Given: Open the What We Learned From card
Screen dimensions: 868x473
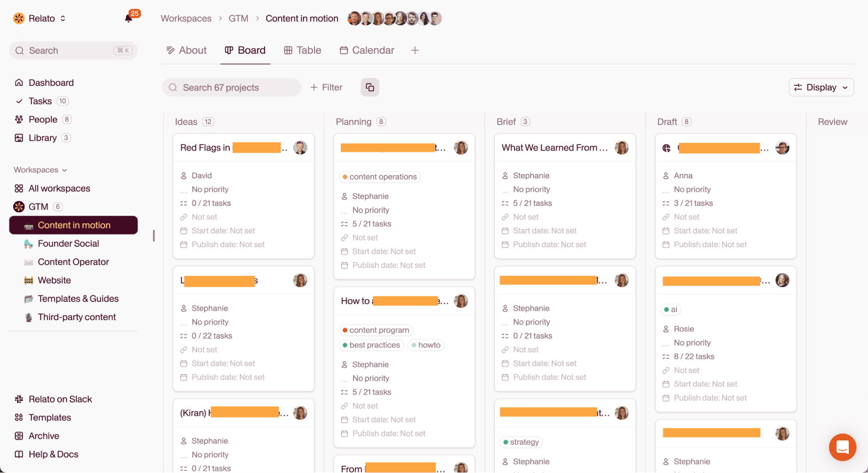Looking at the screenshot, I should pos(554,148).
